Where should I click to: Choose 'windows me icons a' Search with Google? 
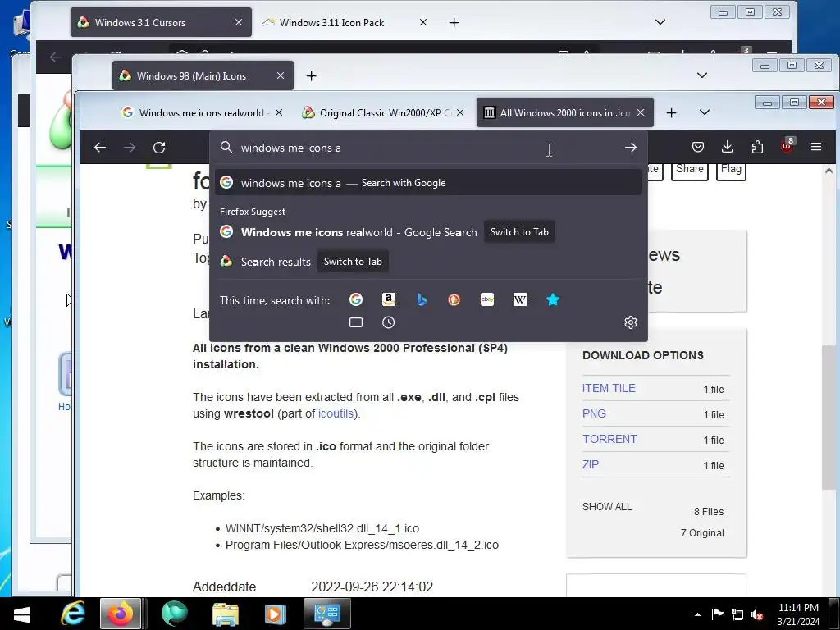pos(428,183)
